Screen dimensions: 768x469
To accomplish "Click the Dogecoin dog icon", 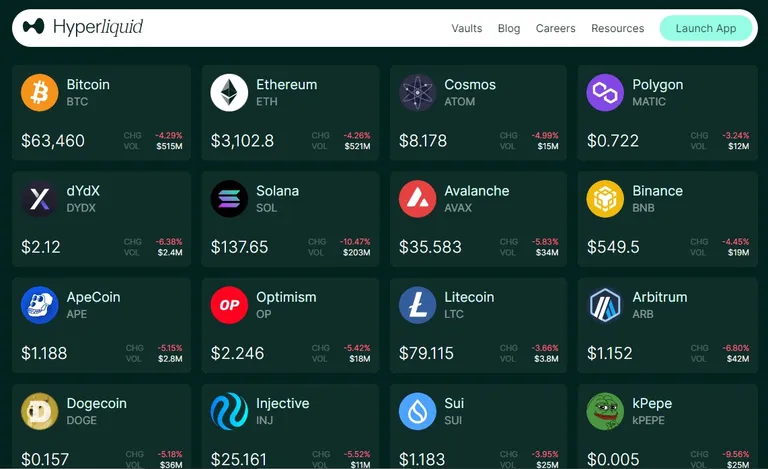I will (40, 411).
